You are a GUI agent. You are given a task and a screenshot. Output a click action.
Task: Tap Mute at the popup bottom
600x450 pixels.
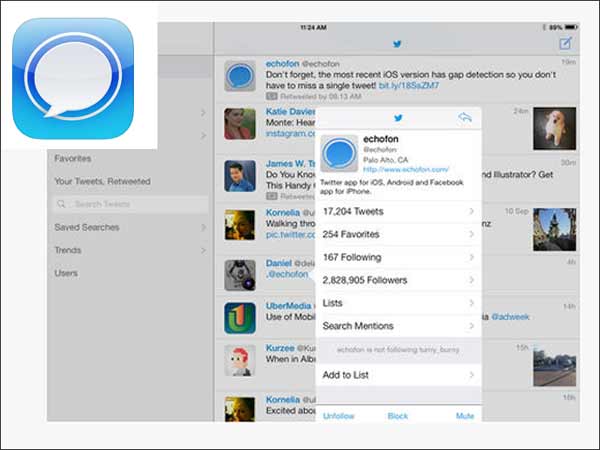[465, 416]
